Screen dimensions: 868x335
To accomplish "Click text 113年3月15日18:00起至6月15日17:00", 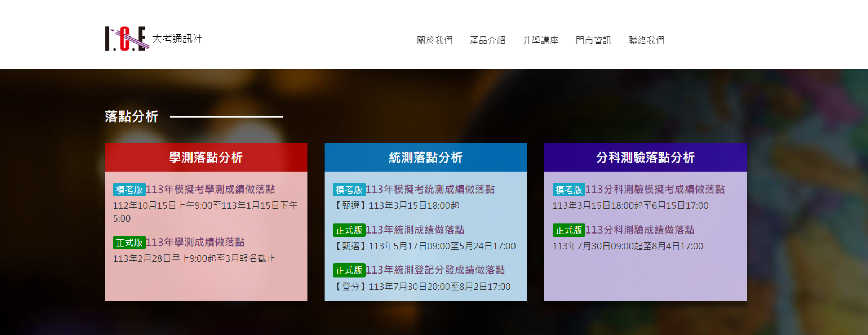I will click(630, 205).
